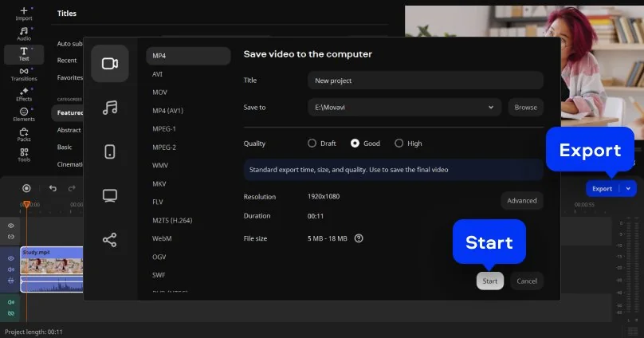Select Study.mp4 audio waveform on timeline
This screenshot has width=644, height=338.
51,285
